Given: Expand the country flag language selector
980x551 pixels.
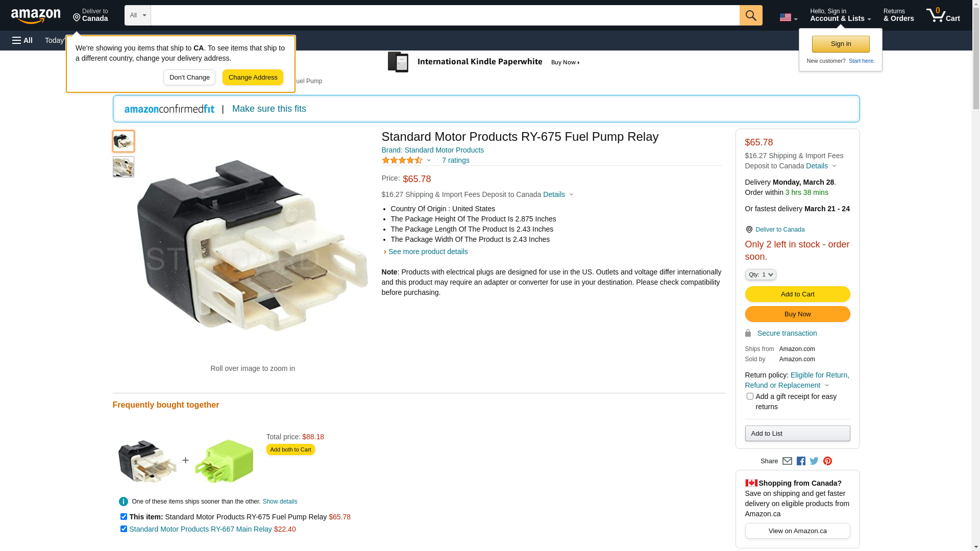Looking at the screenshot, I should (788, 18).
